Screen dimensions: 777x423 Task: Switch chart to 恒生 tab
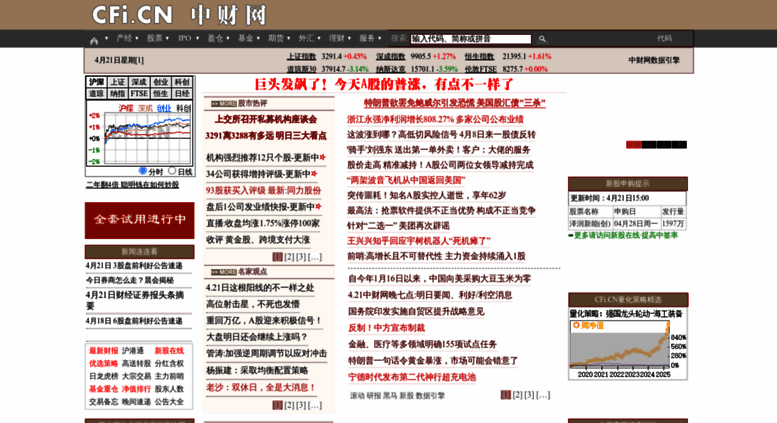[160, 94]
